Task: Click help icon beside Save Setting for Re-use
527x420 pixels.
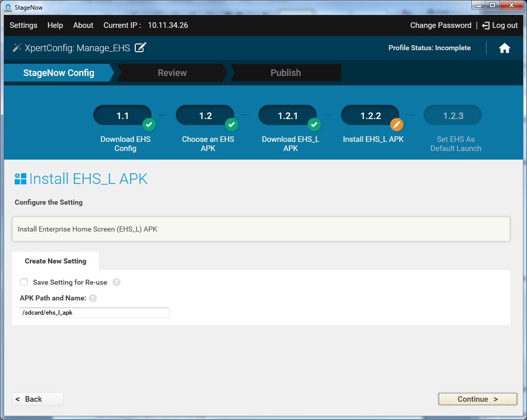Action: (x=117, y=282)
